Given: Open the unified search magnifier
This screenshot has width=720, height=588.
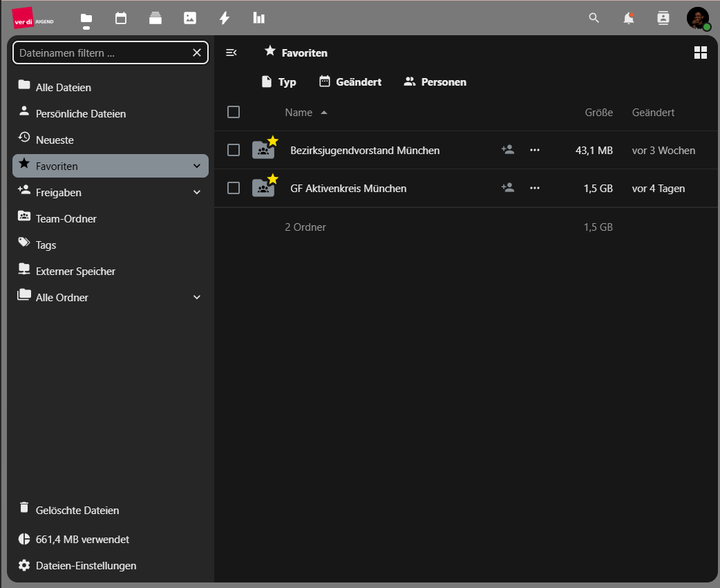Looking at the screenshot, I should [594, 19].
